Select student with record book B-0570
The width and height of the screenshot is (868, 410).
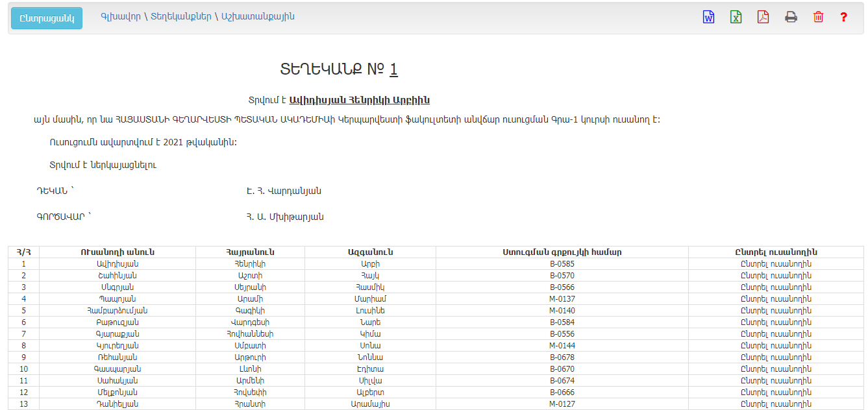click(776, 276)
